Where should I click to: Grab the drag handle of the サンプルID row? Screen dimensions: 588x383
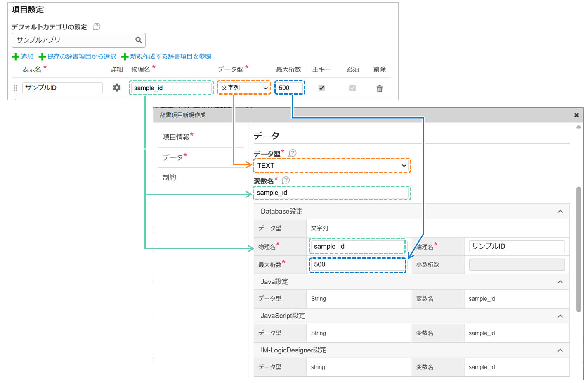tap(16, 88)
